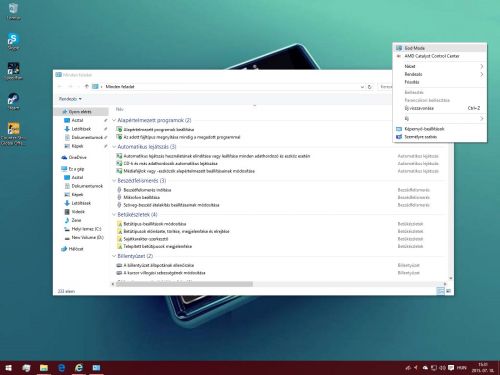The width and height of the screenshot is (500, 375).
Task: Collapse the Billentyűzet group
Action: click(114, 256)
